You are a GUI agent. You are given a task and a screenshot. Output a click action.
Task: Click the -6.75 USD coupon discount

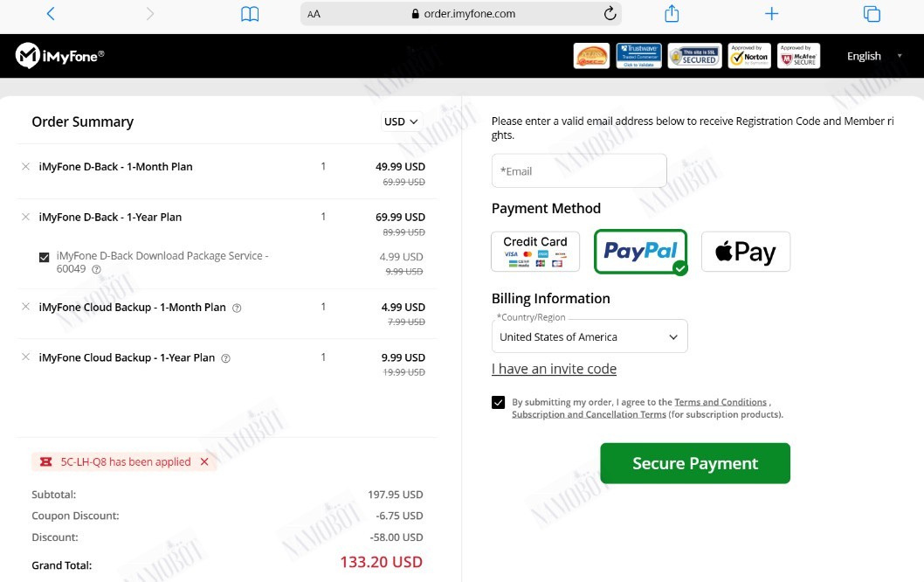tap(399, 516)
